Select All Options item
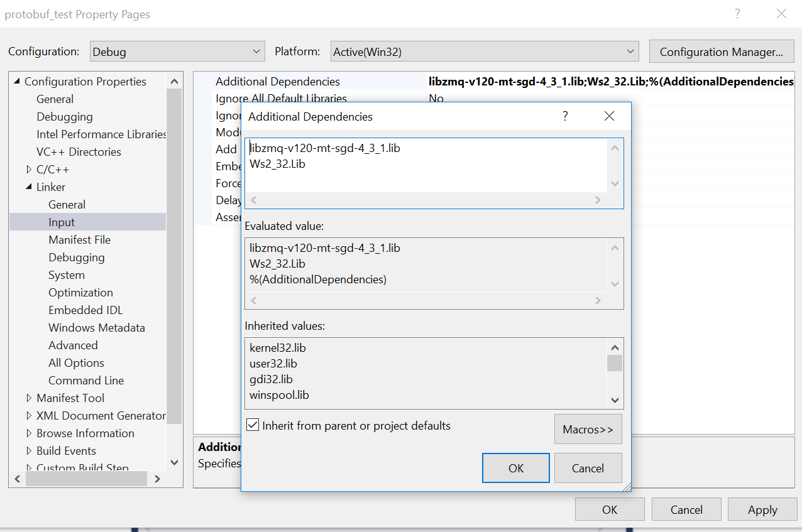Image resolution: width=802 pixels, height=532 pixels. 76,363
